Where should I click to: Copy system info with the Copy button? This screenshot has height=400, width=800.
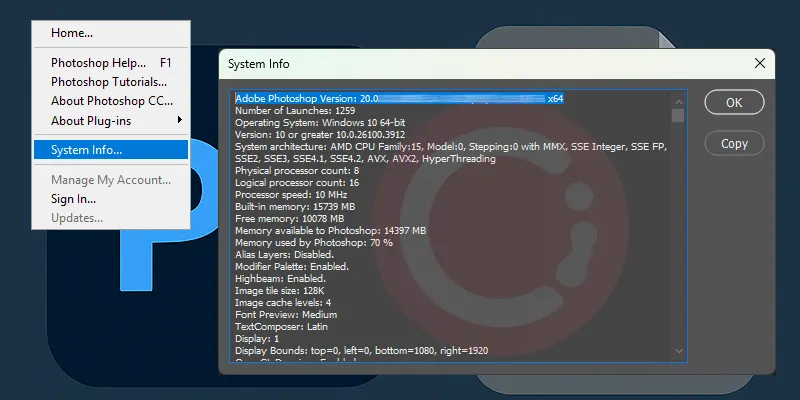[x=734, y=143]
